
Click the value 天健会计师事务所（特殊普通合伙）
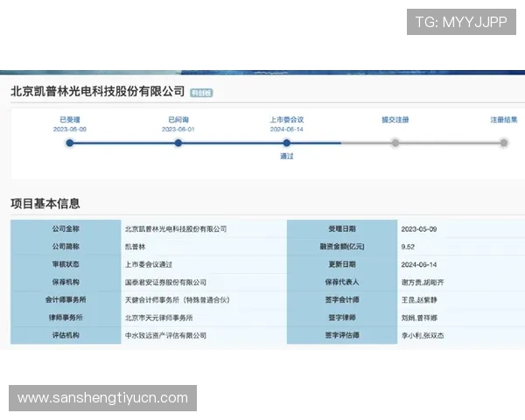click(x=178, y=300)
